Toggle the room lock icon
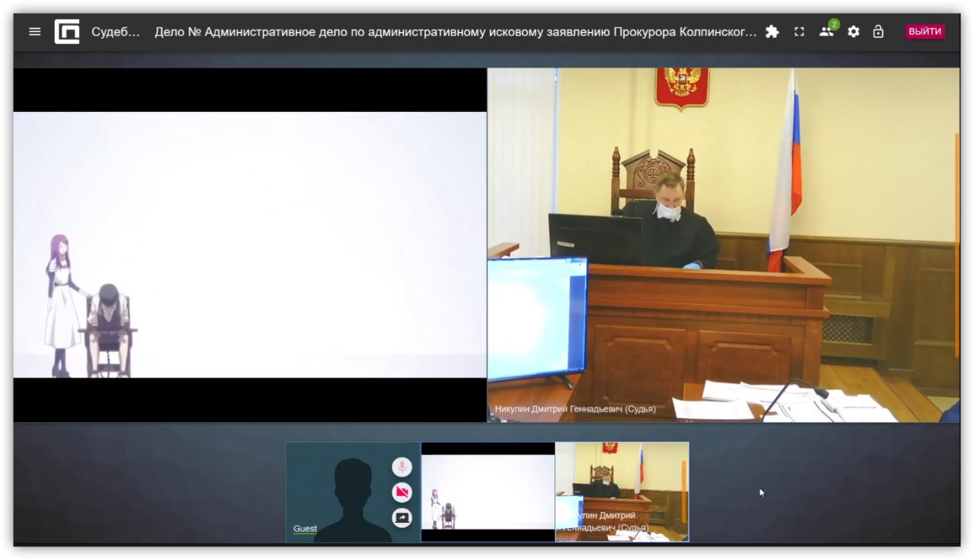974x560 pixels. point(878,32)
